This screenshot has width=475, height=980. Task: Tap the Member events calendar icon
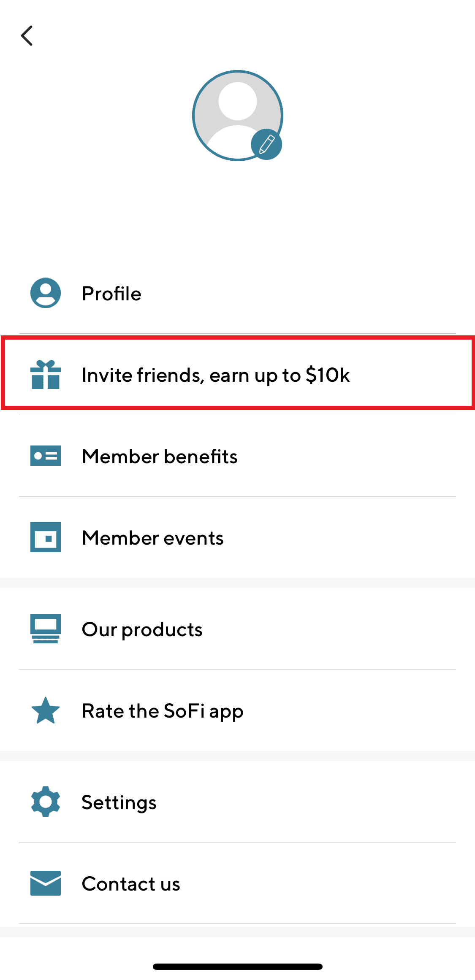point(46,537)
